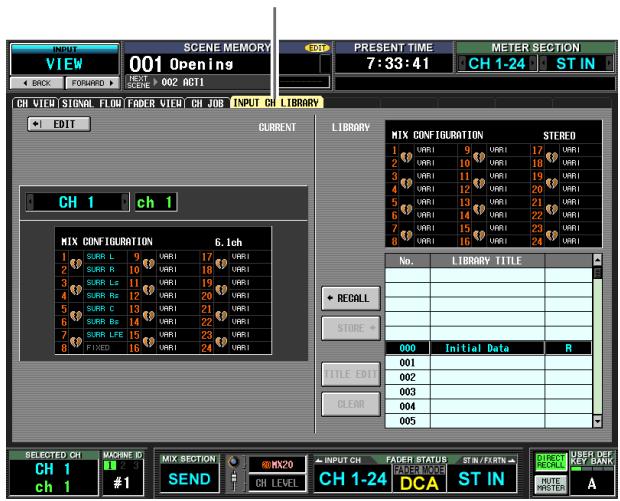Click library list scroll up arrow

597,260
